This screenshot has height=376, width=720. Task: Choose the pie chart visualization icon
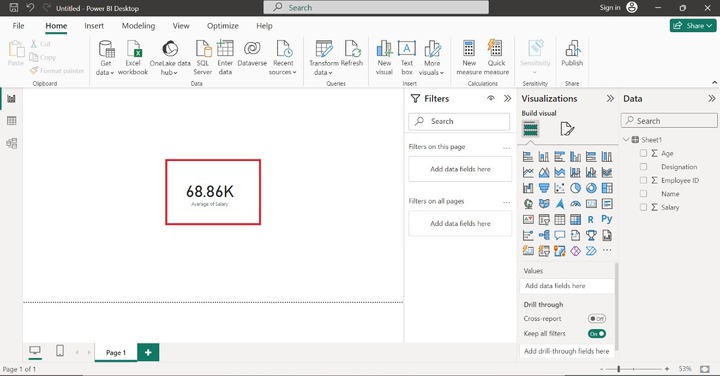[575, 188]
